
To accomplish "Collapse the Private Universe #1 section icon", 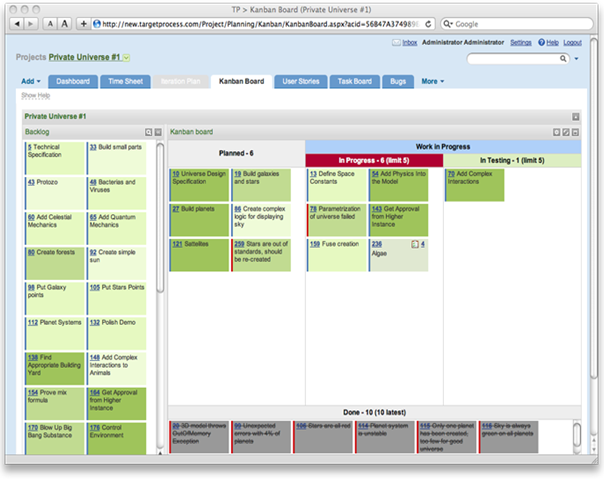I will [575, 117].
